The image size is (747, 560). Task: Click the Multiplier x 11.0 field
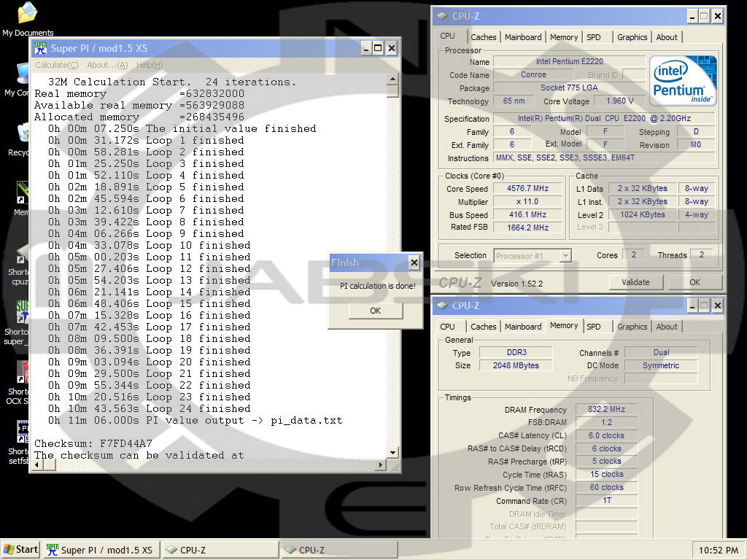[527, 201]
